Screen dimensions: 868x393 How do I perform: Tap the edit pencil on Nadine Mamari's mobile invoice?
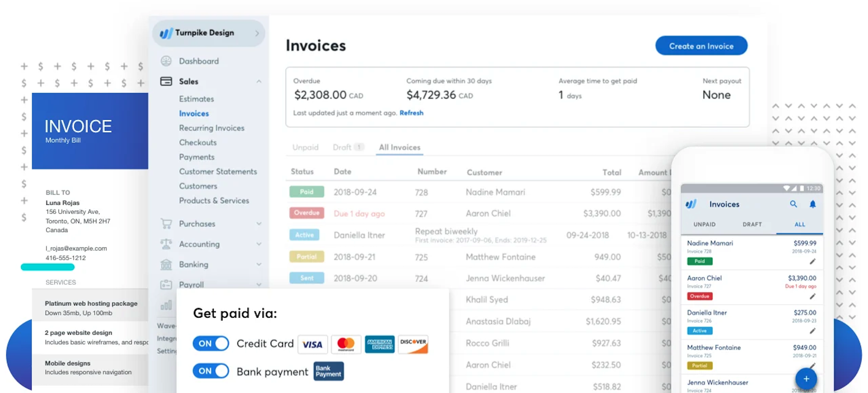(x=812, y=262)
